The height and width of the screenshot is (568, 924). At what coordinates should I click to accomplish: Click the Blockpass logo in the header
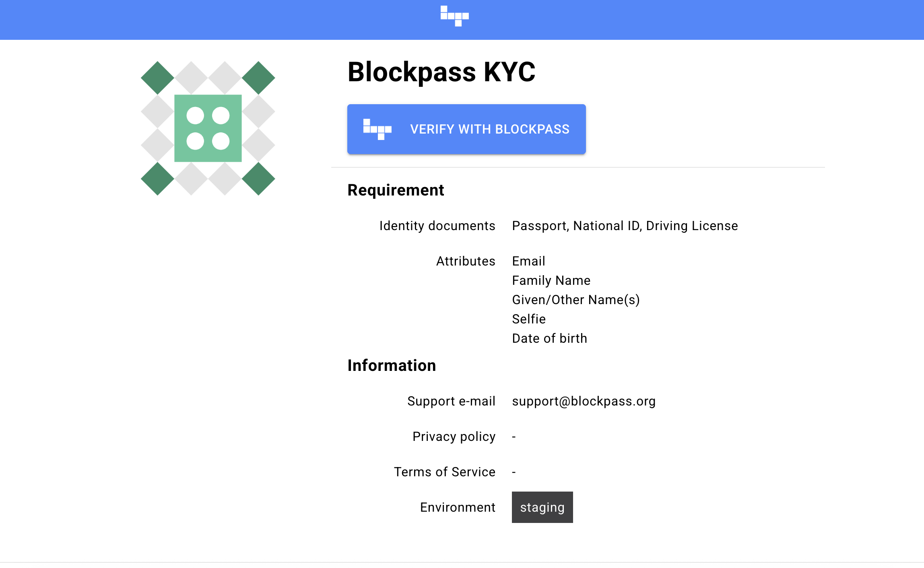click(454, 16)
